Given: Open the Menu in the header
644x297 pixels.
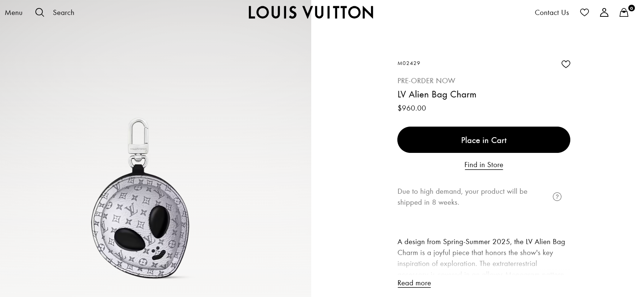Looking at the screenshot, I should coord(14,13).
